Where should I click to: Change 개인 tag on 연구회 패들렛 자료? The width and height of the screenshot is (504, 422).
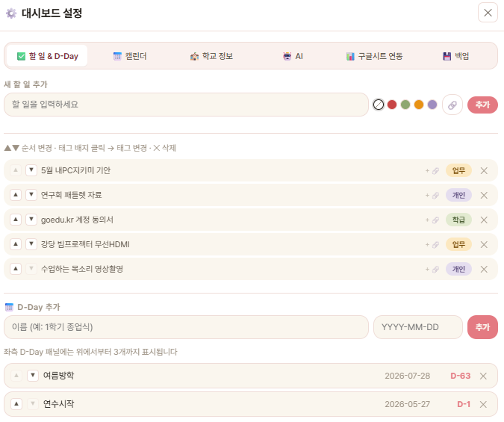(458, 195)
